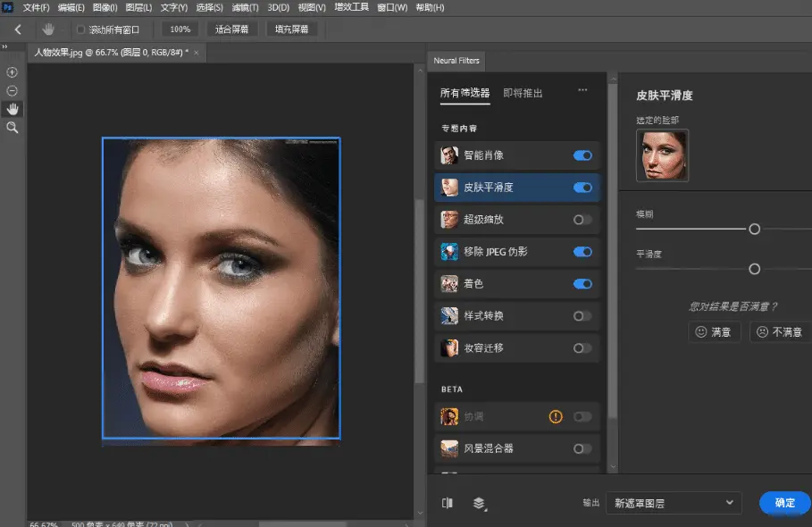Image resolution: width=812 pixels, height=527 pixels.
Task: Switch to the 即将推出 tab
Action: coord(523,93)
